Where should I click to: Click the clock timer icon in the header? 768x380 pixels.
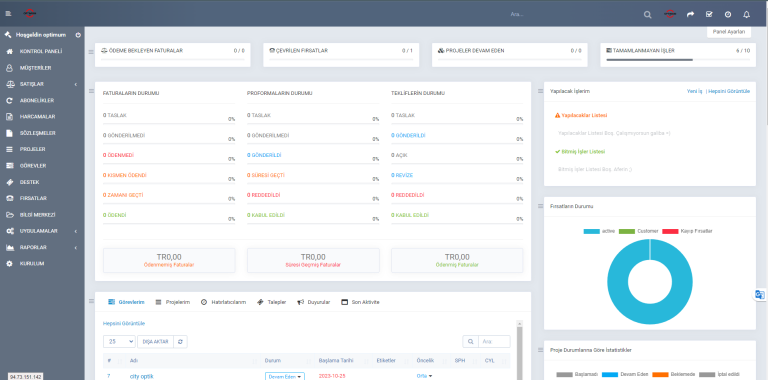tap(728, 15)
